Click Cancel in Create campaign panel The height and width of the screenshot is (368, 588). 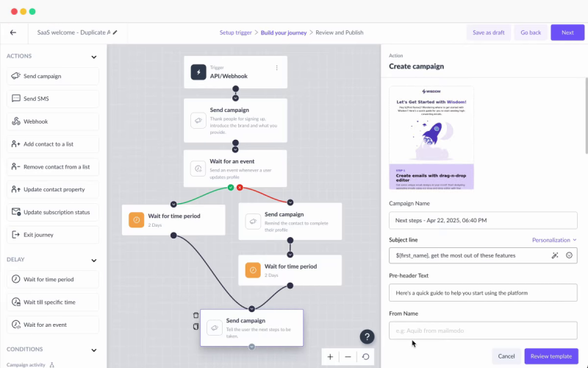[506, 356]
